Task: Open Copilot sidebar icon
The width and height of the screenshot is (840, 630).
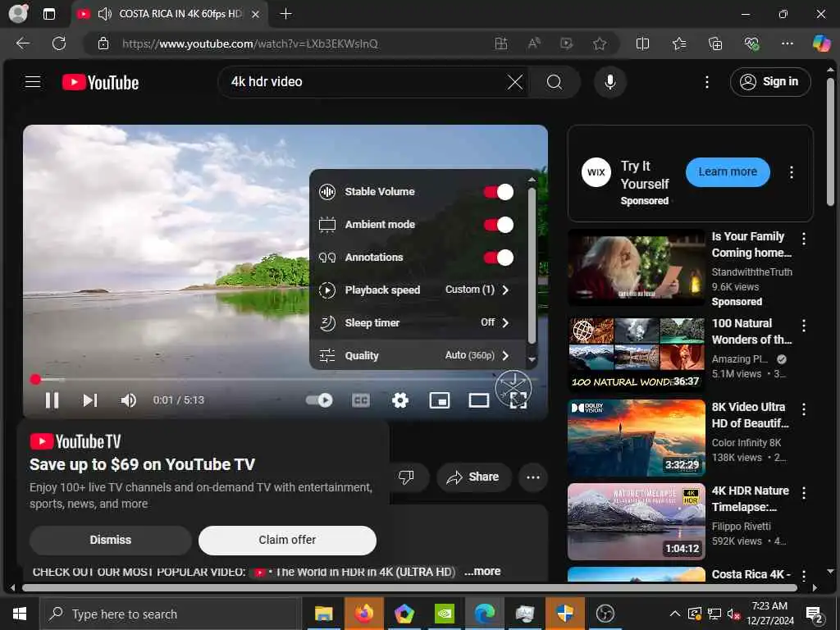Action: 821,43
